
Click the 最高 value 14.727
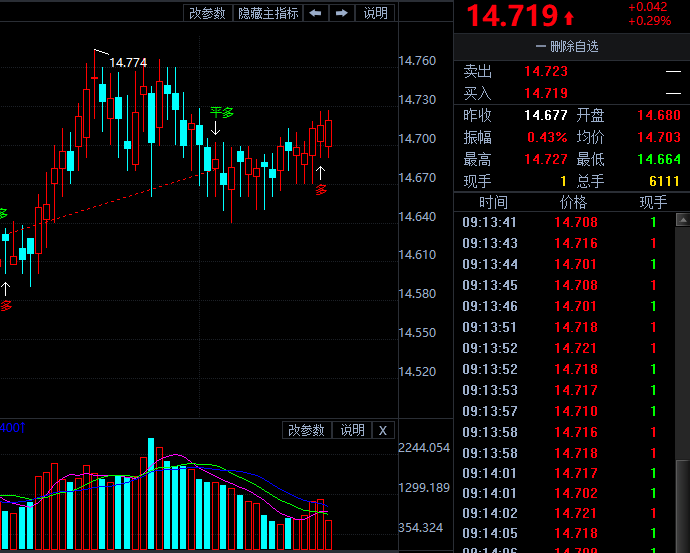coord(546,159)
